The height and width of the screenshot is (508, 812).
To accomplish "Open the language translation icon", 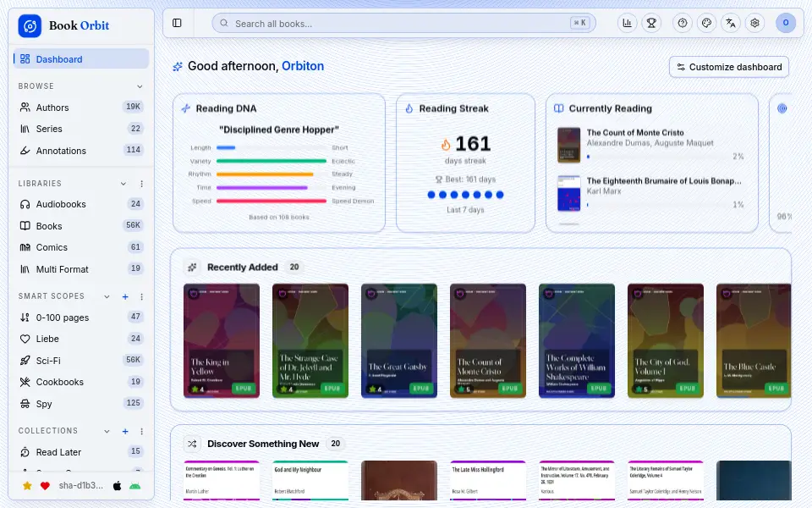I will tap(731, 23).
